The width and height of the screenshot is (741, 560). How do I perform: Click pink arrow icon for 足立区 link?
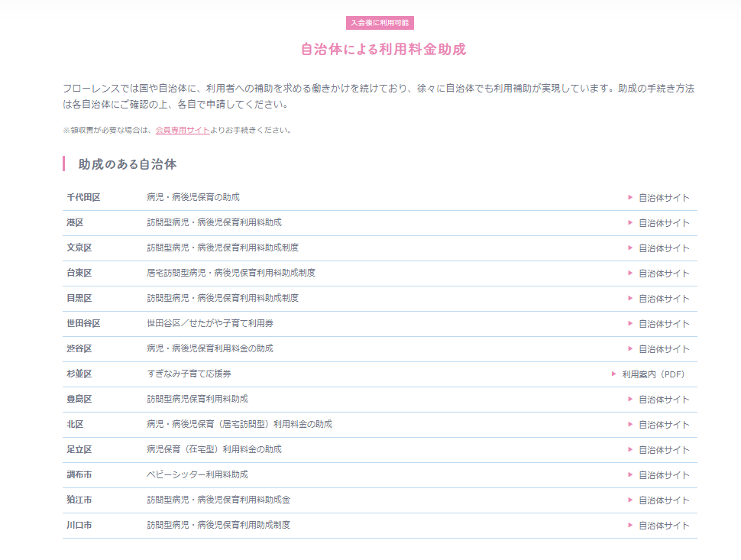(630, 449)
